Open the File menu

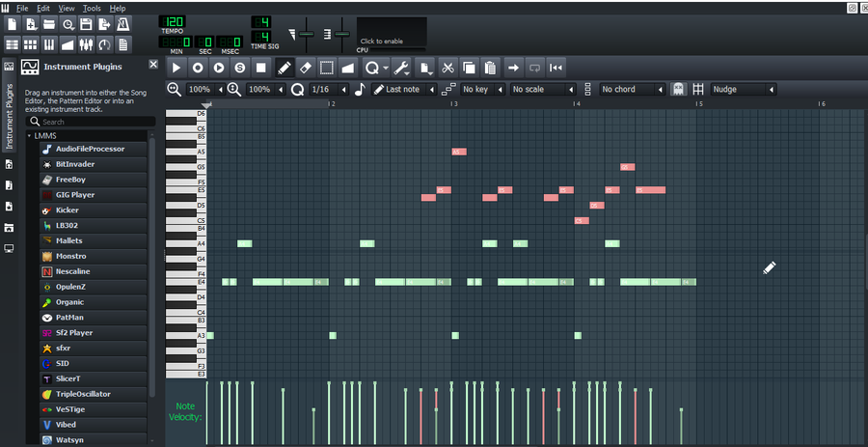22,9
